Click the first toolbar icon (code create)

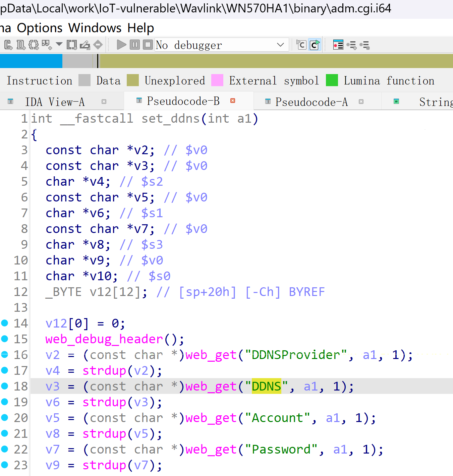coord(8,45)
